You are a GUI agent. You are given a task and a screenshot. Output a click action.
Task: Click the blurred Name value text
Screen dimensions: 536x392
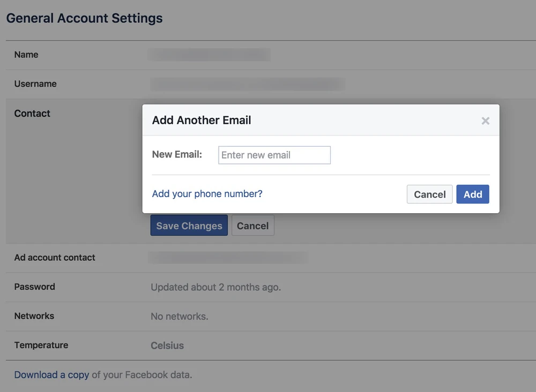pyautogui.click(x=210, y=55)
